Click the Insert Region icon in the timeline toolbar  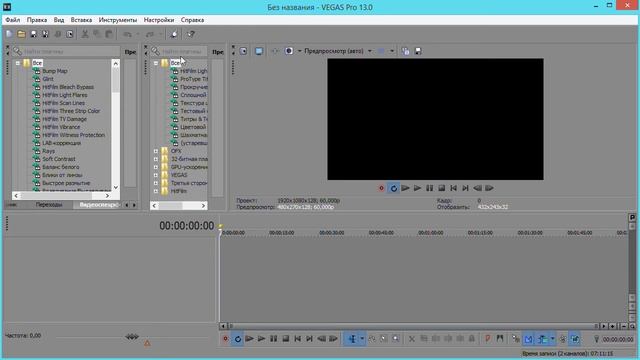click(500, 339)
